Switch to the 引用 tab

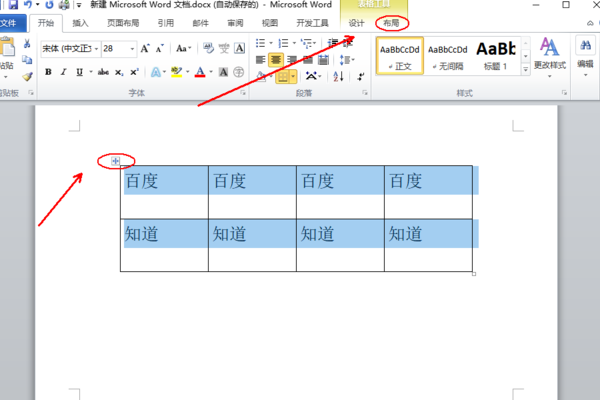tap(166, 23)
